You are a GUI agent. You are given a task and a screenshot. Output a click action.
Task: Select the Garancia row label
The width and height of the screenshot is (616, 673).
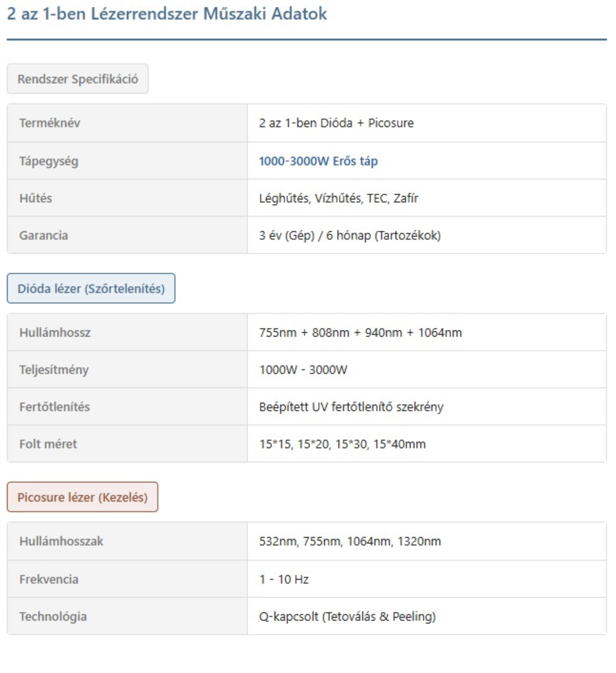(127, 235)
